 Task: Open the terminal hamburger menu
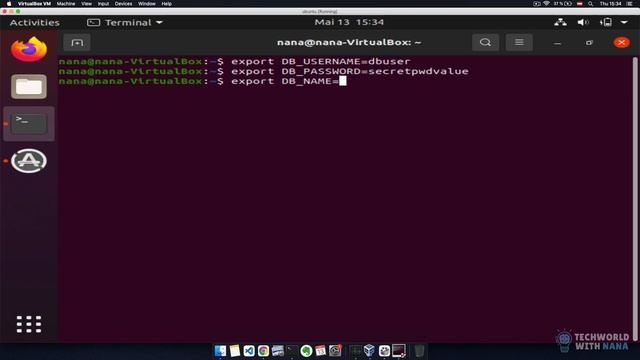click(519, 42)
